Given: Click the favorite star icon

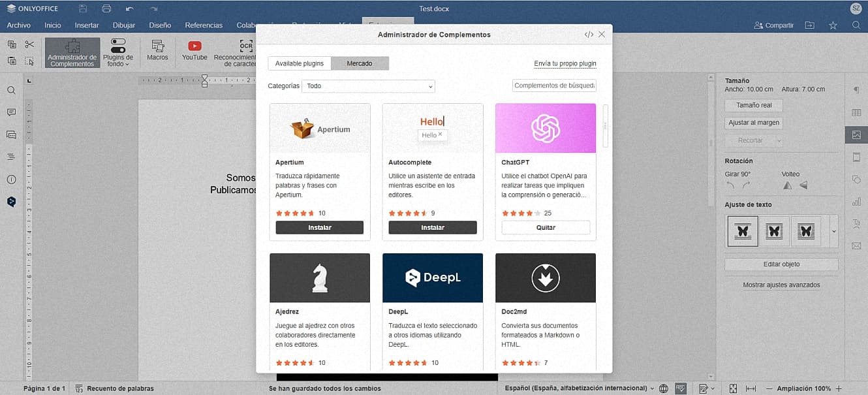Looking at the screenshot, I should click(x=833, y=25).
